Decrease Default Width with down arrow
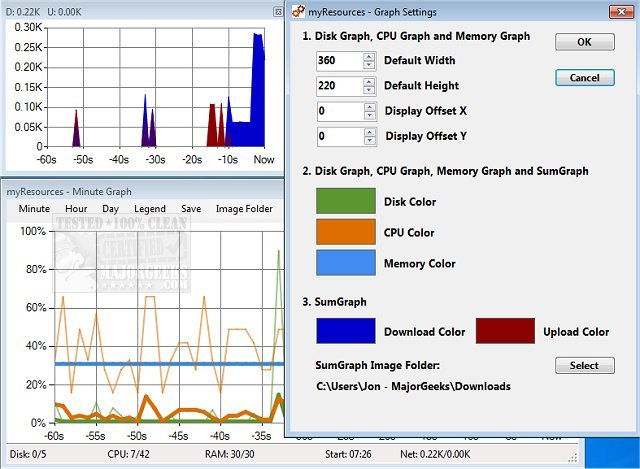Viewport: 640px width, 469px height. coord(369,64)
